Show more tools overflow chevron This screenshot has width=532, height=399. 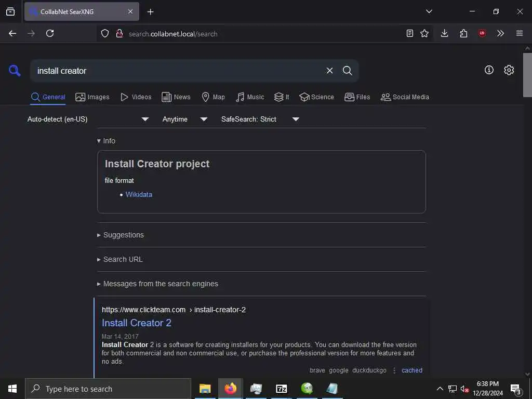(500, 33)
